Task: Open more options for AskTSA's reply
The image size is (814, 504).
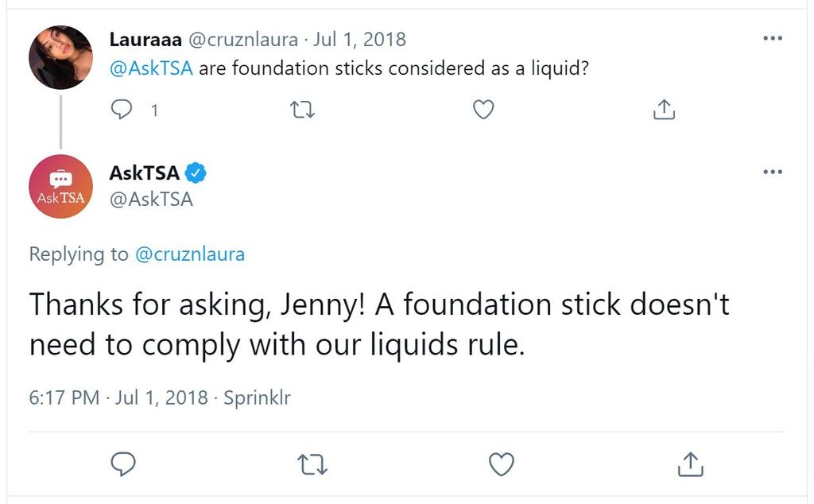Action: point(773,172)
